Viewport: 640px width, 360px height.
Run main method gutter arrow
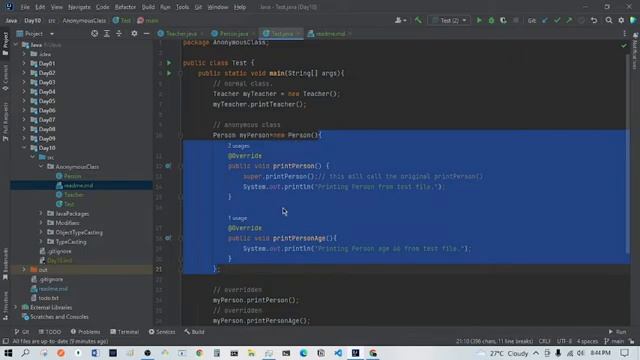(x=169, y=73)
